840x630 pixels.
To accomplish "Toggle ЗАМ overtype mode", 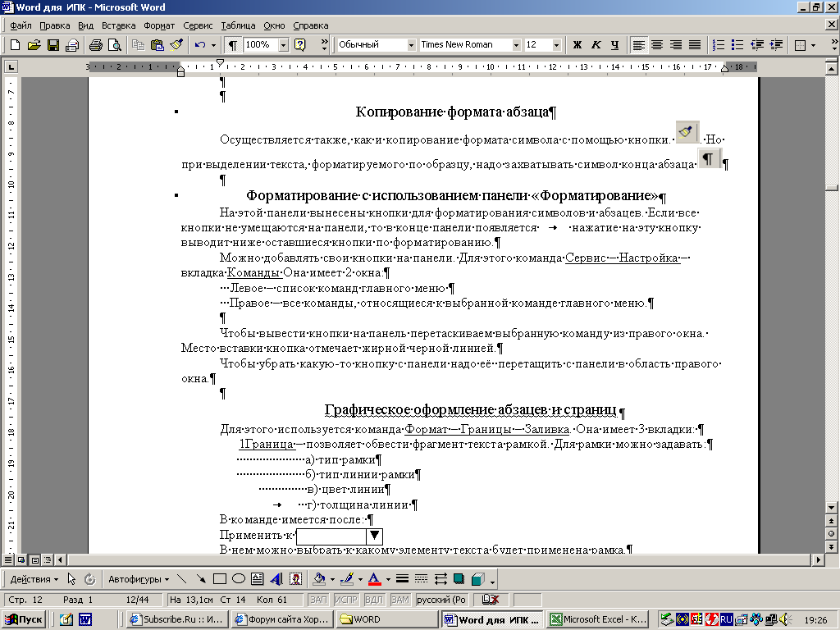I will click(399, 600).
